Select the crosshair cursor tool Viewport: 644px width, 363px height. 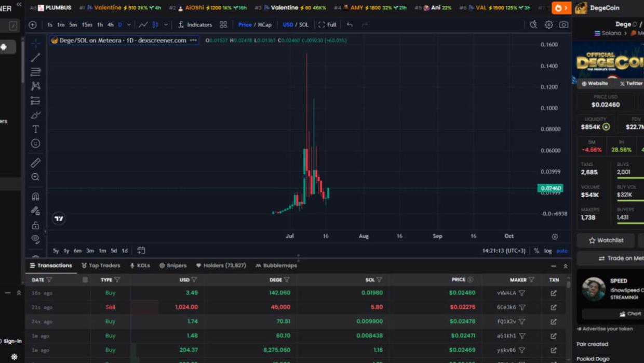(35, 43)
